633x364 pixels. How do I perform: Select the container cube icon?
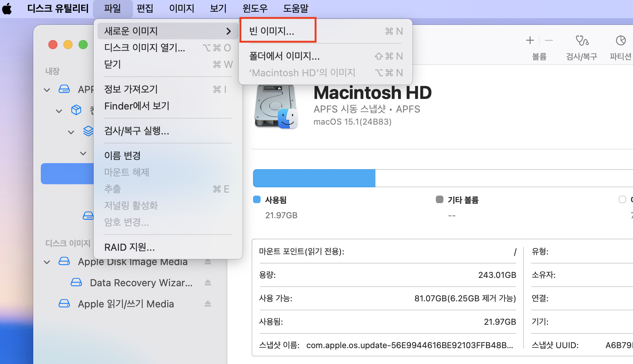tap(76, 110)
